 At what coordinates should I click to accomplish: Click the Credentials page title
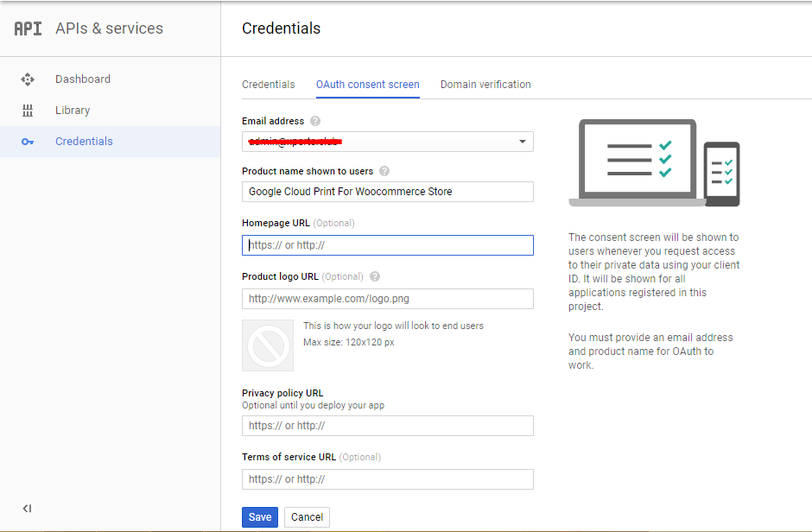pos(282,28)
